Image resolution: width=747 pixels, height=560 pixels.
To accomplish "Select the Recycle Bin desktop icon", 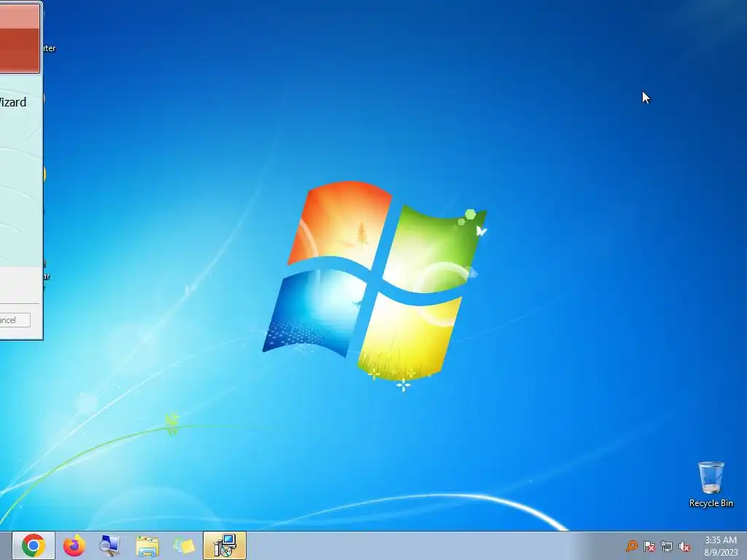I will pos(711,484).
